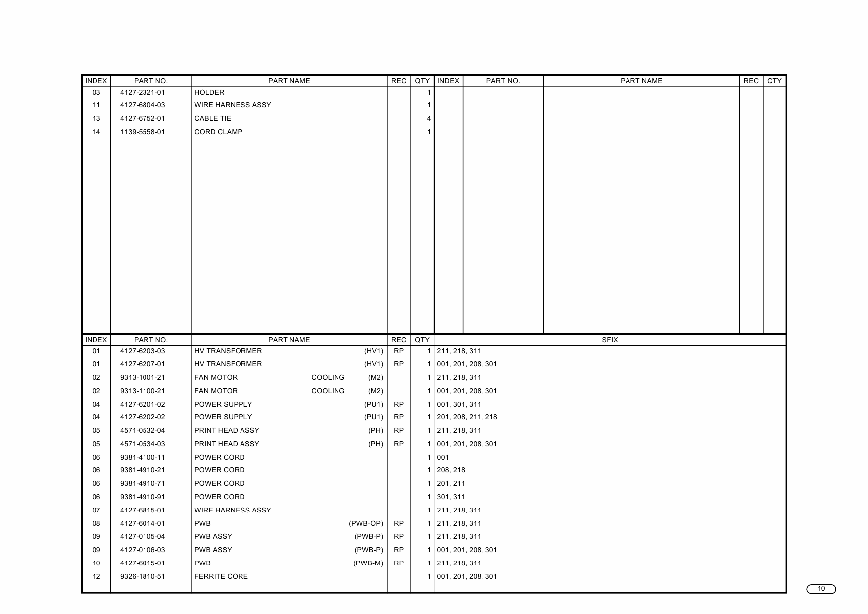Click COOLING in the 9313-1100-21 row
This screenshot has width=868, height=614.
(x=328, y=391)
